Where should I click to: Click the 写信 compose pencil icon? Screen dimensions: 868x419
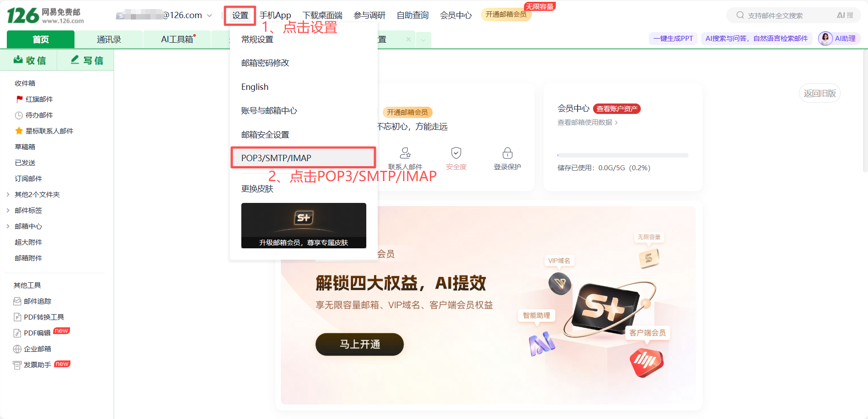click(x=75, y=60)
